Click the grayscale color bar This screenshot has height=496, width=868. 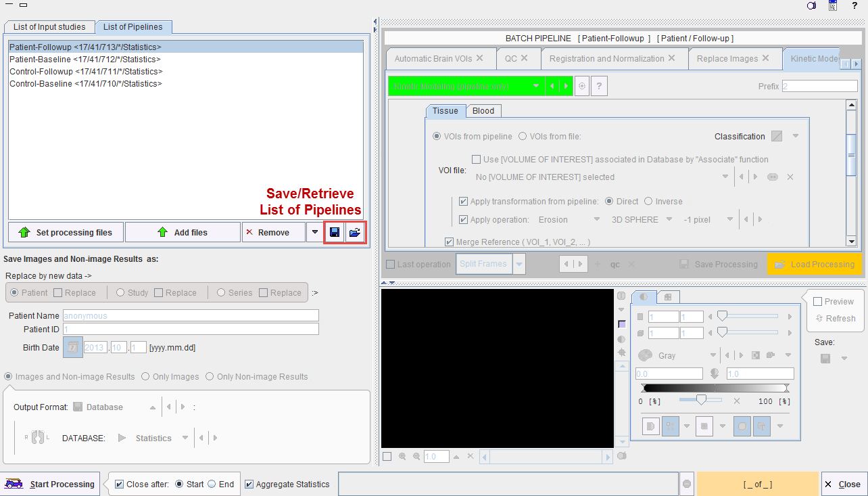point(715,388)
